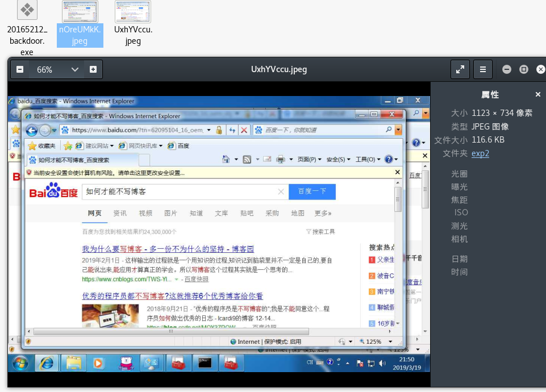The image size is (546, 392).
Task: Click the security warning bar message
Action: 109,173
